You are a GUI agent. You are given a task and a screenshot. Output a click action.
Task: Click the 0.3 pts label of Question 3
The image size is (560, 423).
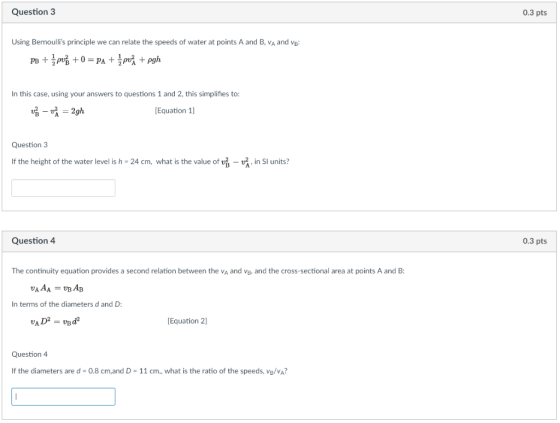tap(535, 13)
